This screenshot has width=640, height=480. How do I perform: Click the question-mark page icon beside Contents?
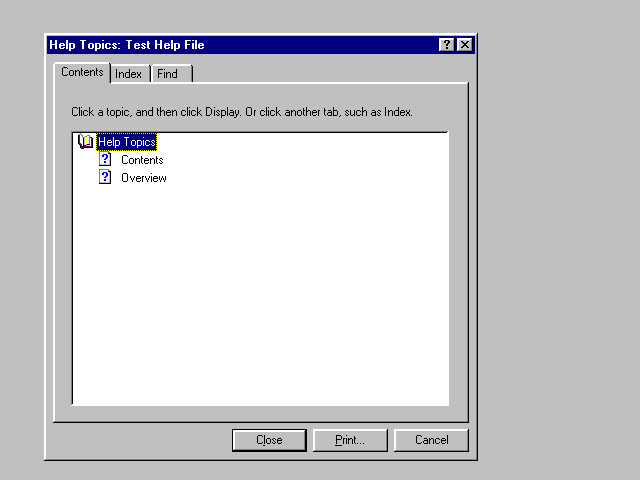(105, 160)
